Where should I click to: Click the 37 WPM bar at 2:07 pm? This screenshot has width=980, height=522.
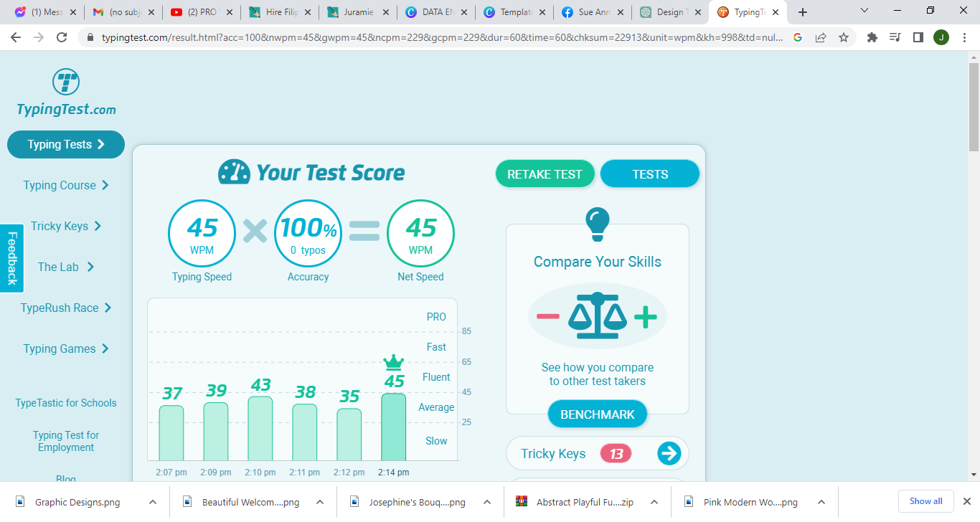(x=171, y=433)
